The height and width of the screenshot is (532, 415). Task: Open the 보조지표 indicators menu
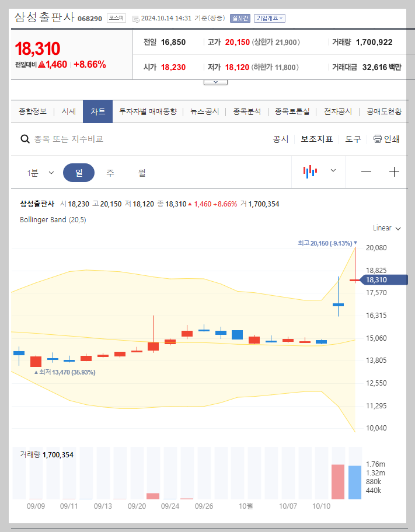coord(317,139)
